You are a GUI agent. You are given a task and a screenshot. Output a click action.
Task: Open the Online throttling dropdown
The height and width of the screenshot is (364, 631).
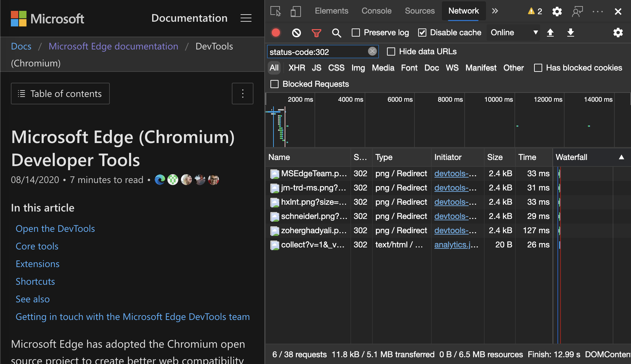[513, 33]
